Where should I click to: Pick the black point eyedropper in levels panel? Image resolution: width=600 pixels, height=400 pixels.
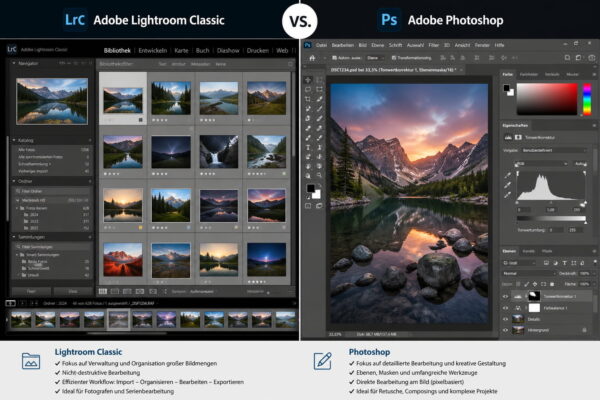[508, 176]
